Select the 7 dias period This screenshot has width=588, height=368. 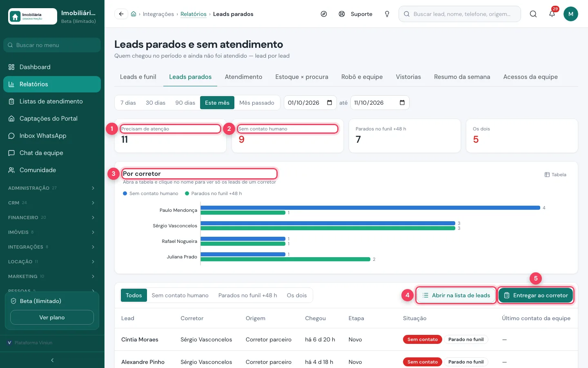(x=128, y=103)
